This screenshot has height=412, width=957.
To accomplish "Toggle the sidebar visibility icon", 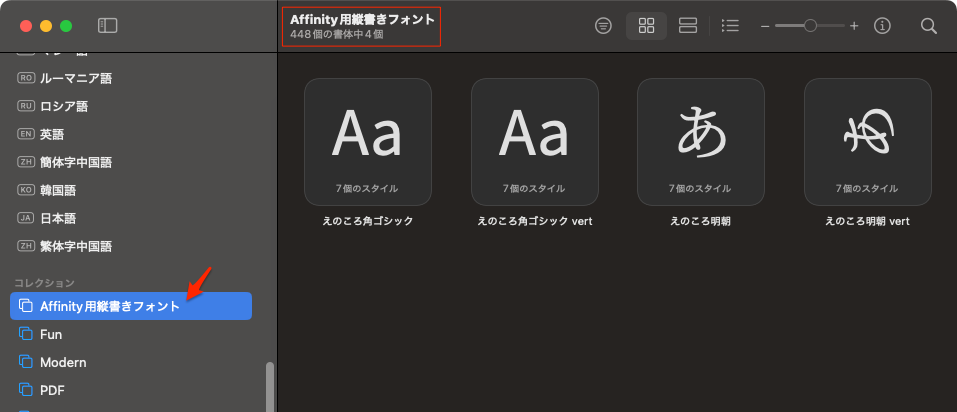I will pyautogui.click(x=108, y=26).
